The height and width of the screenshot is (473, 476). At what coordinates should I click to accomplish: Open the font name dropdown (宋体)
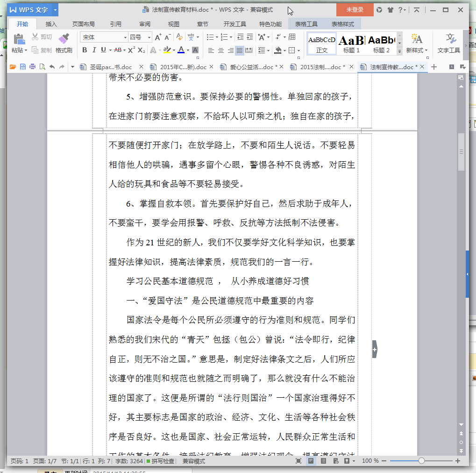(125, 37)
